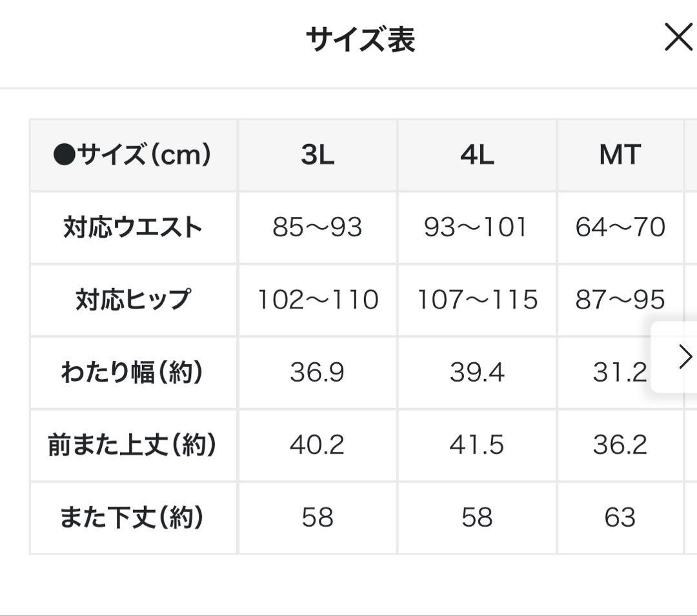Click the 対応ウエスト row label
This screenshot has width=697, height=616.
(x=133, y=227)
